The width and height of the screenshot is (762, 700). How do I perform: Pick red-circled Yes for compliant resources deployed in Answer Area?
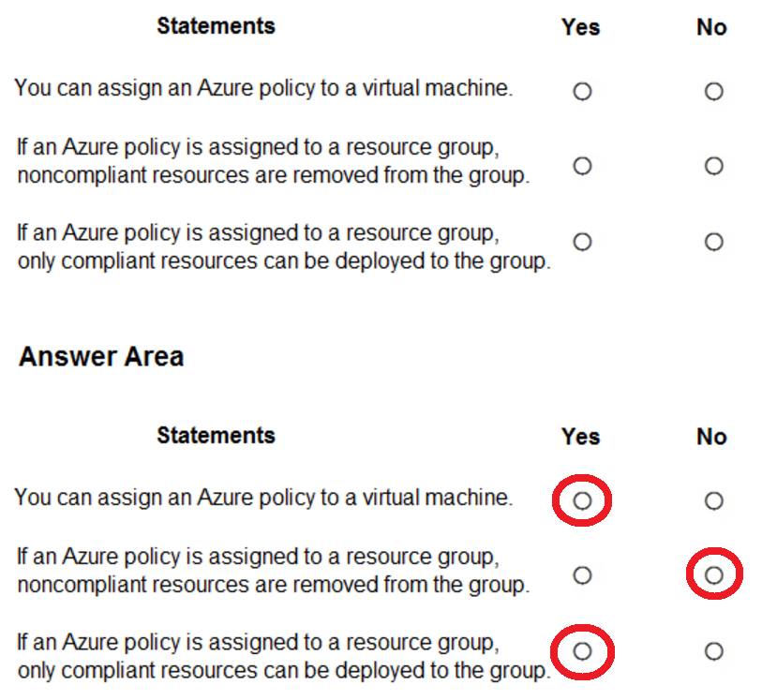click(582, 650)
